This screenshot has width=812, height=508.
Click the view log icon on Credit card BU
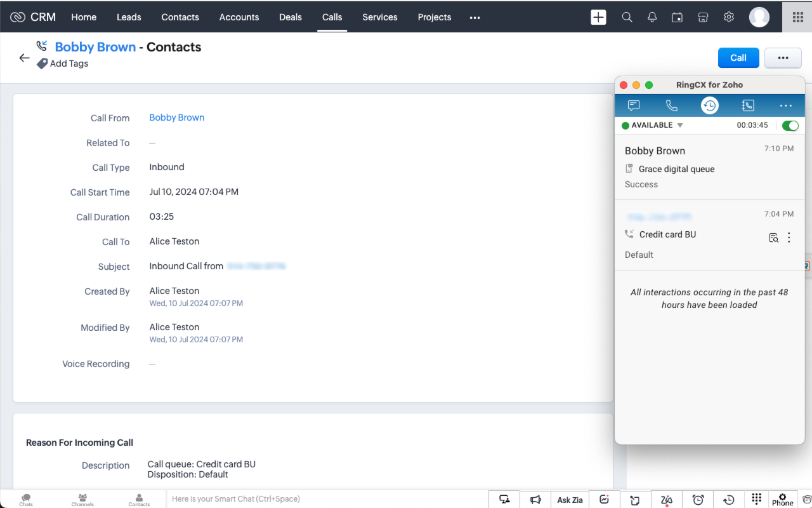pyautogui.click(x=773, y=237)
